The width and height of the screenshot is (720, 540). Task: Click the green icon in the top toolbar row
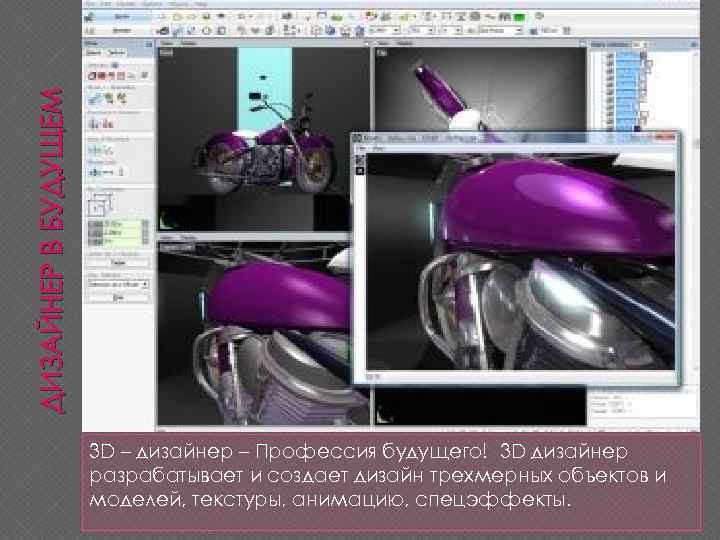[x=519, y=17]
